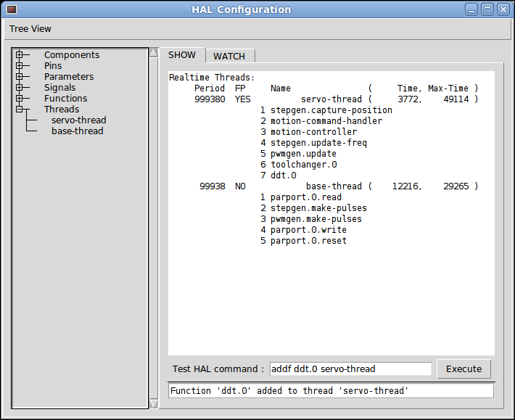Open the Tree View menu

tap(30, 29)
